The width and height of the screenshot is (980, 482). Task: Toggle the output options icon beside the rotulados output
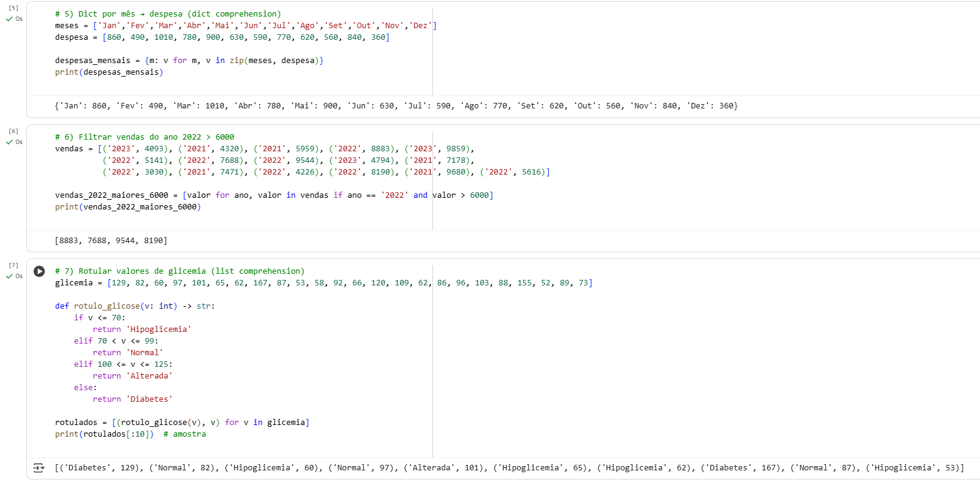click(x=39, y=468)
